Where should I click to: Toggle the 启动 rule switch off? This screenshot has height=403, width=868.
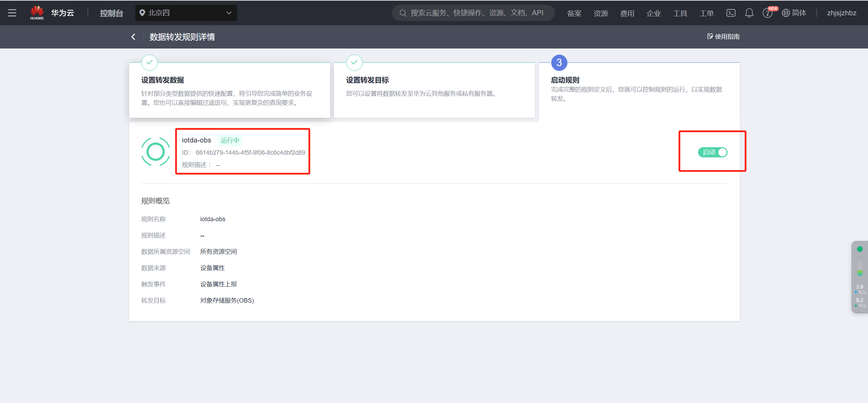click(x=712, y=152)
